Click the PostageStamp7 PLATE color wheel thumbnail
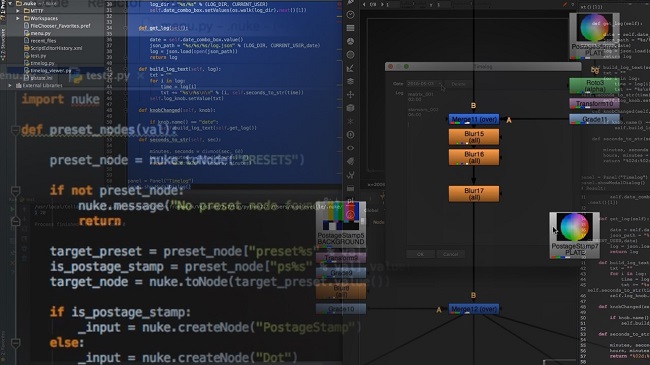The height and width of the screenshot is (365, 650). pos(574,227)
